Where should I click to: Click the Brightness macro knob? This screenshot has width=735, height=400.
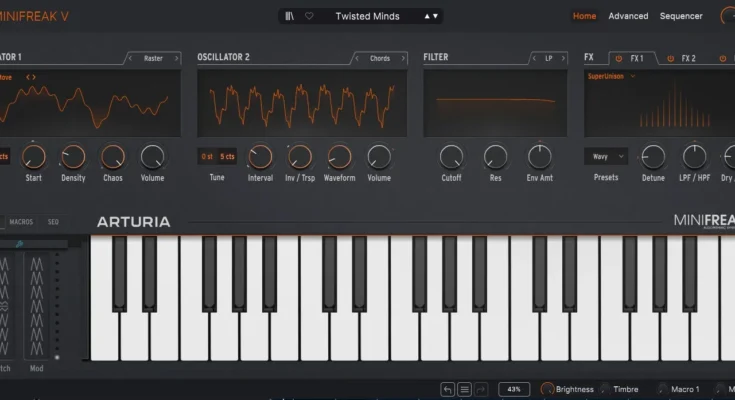(x=547, y=389)
